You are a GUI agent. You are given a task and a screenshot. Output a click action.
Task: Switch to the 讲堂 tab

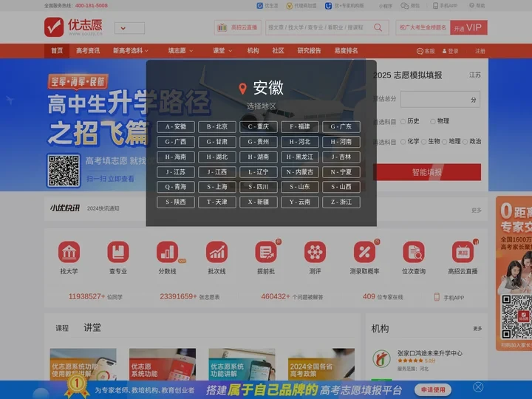[92, 327]
